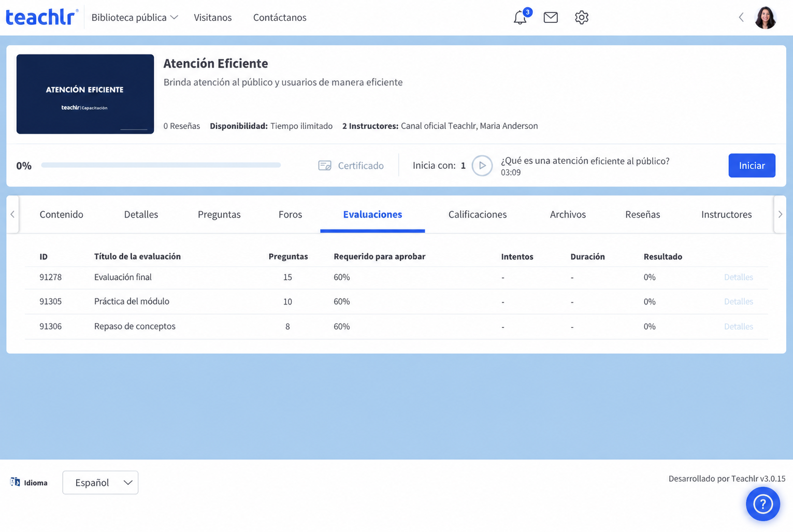Click the Repaso de conceptos row title
Screen dimensions: 793x532
click(x=135, y=326)
